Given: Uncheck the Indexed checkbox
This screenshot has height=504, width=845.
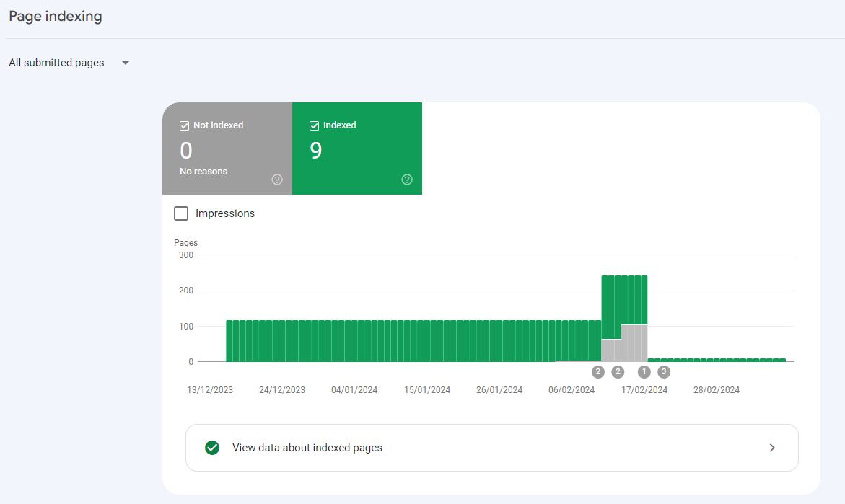Looking at the screenshot, I should [314, 125].
